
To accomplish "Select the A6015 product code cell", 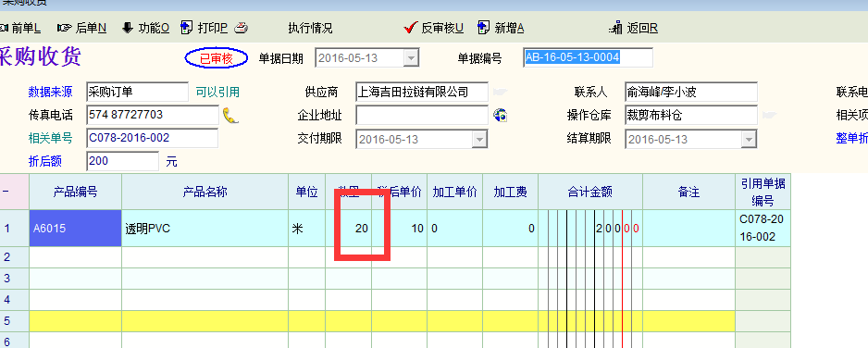I will (x=75, y=228).
